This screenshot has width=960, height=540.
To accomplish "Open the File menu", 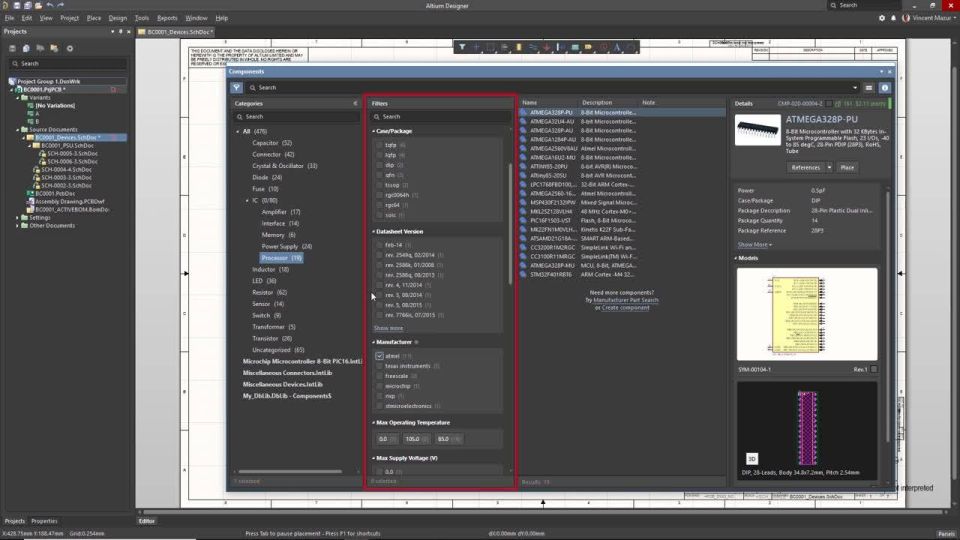I will point(9,18).
